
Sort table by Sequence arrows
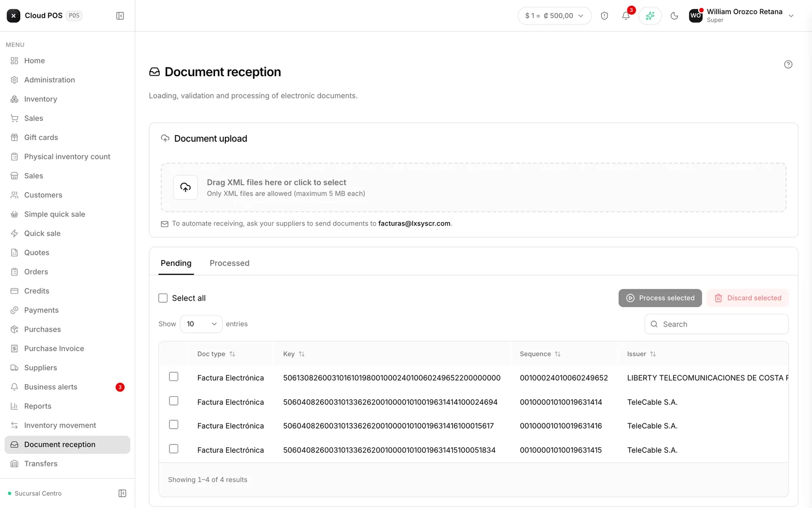coord(558,354)
